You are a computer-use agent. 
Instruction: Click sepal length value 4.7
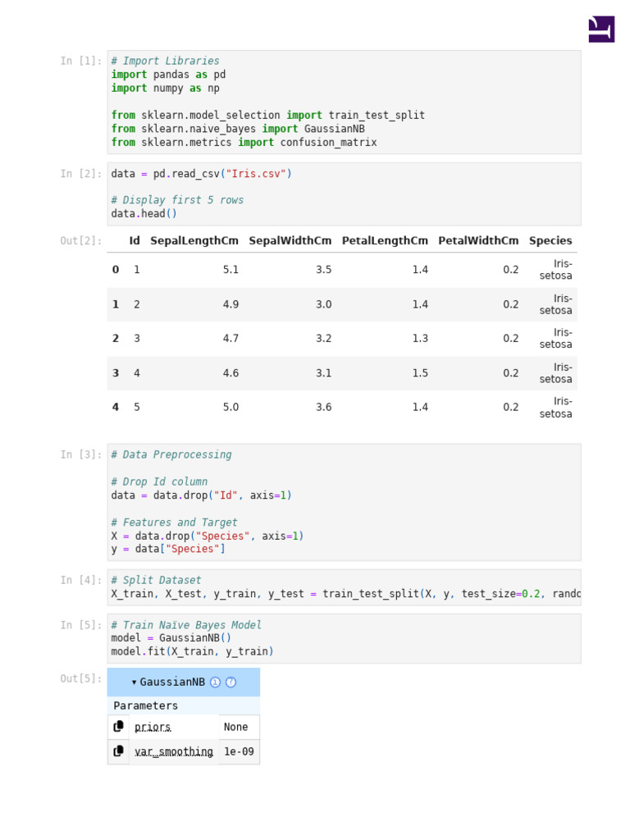click(x=231, y=338)
